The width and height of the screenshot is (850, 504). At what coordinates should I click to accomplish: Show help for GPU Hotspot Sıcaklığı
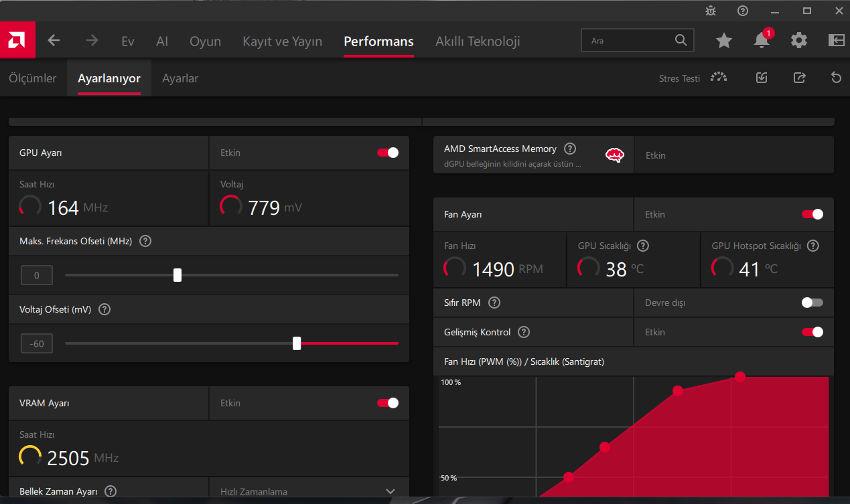(813, 246)
